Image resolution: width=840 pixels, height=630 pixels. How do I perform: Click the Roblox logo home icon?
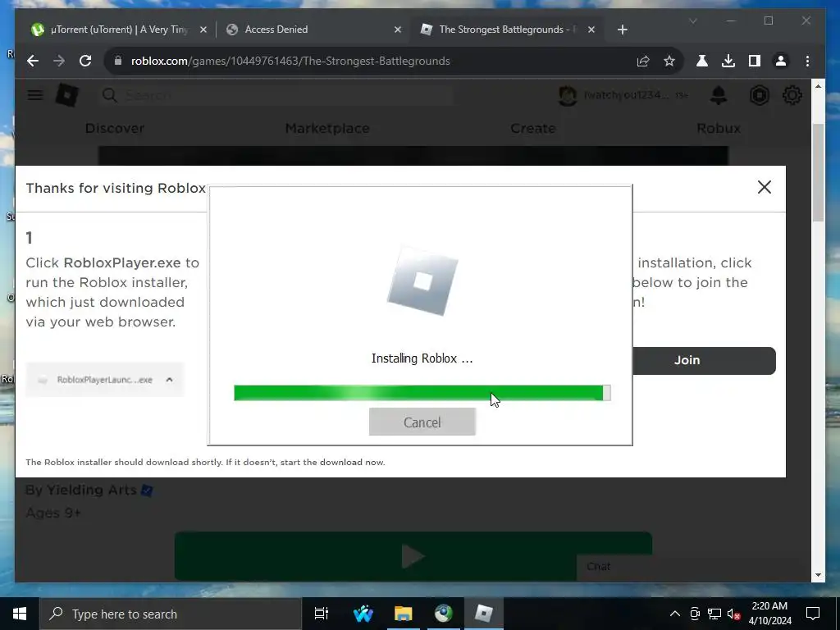point(67,95)
